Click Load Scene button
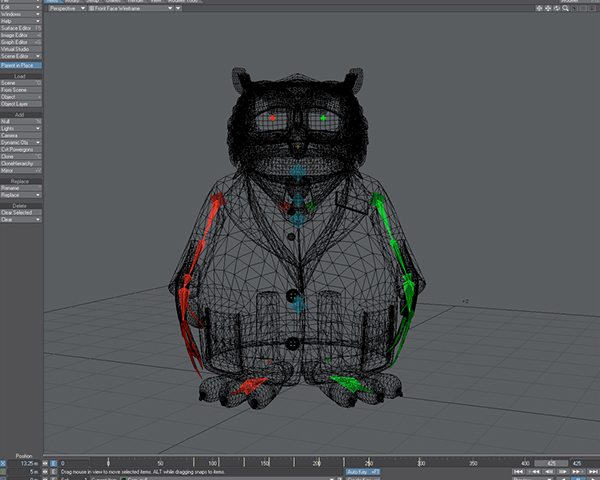Image resolution: width=600 pixels, height=480 pixels. click(x=21, y=83)
